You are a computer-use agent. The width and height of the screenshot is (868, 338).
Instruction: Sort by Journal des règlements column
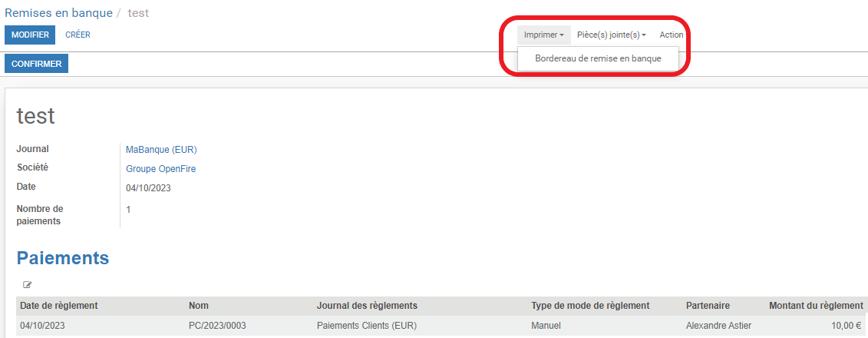[367, 306]
